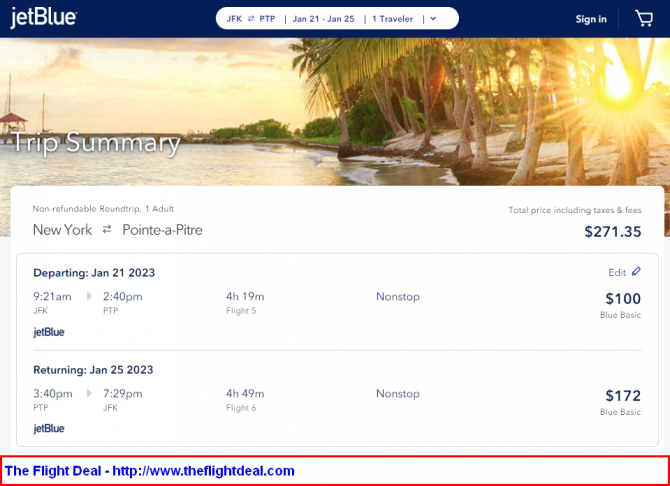The width and height of the screenshot is (670, 486).
Task: Click Sign in
Action: [591, 19]
